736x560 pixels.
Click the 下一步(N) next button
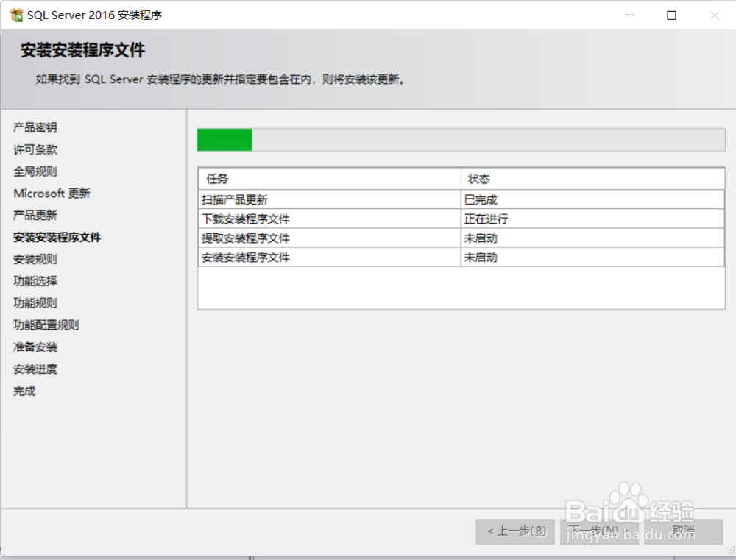[x=599, y=531]
